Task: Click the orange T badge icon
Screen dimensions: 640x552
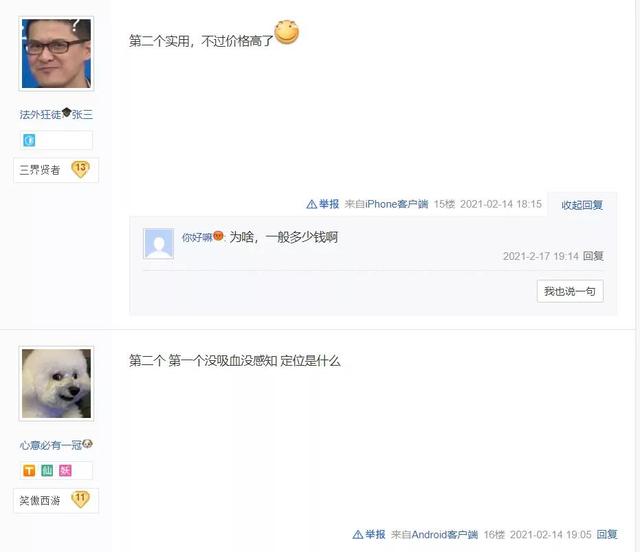Action: pyautogui.click(x=29, y=471)
